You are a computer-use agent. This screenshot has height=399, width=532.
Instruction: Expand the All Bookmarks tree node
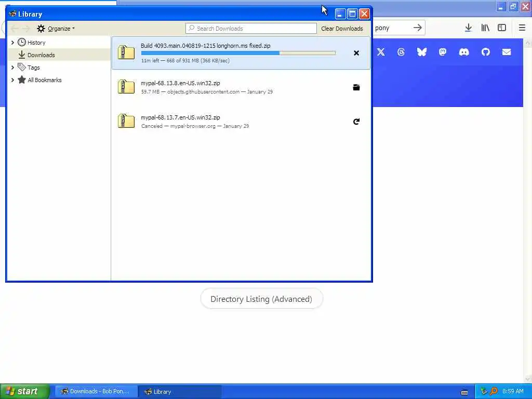[12, 80]
